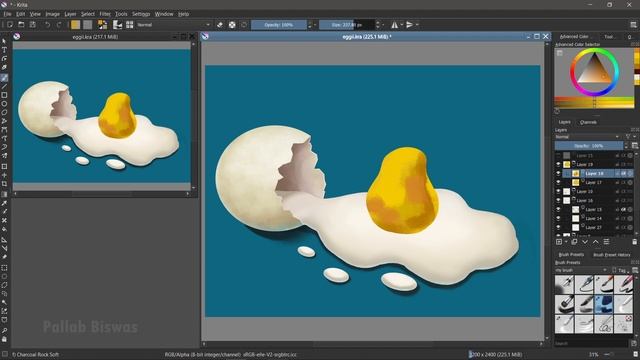Viewport: 640px width, 360px height.
Task: Expand horizontal mirror options arrow
Action: pos(401,25)
